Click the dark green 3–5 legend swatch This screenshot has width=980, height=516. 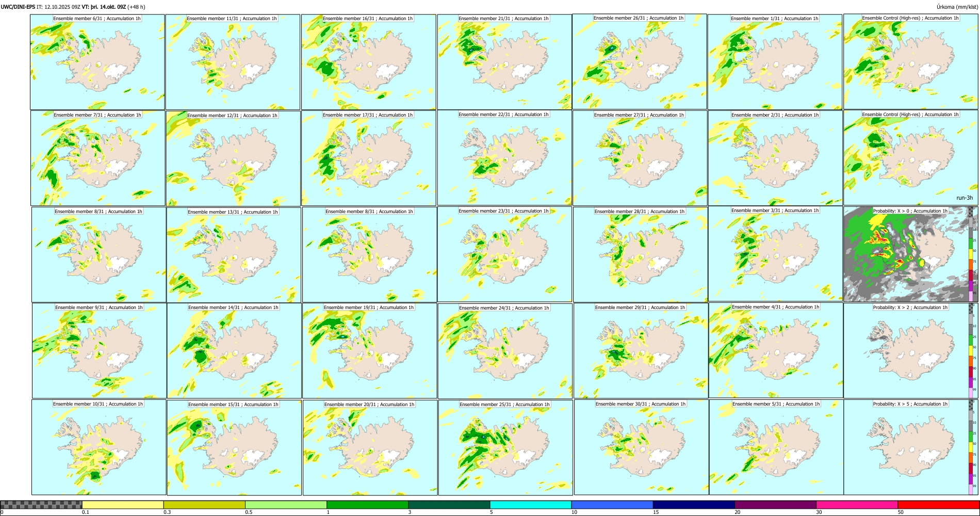click(449, 505)
